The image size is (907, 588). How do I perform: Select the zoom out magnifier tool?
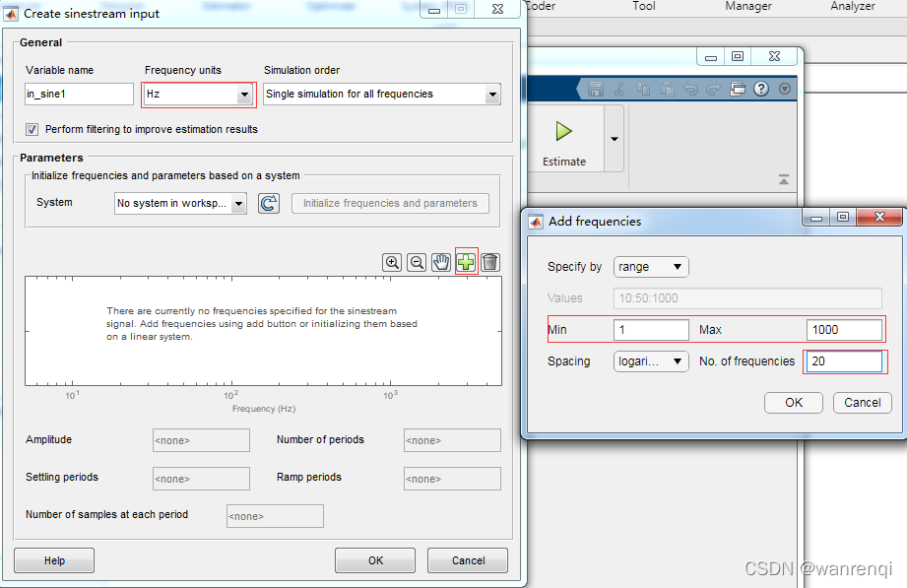pyautogui.click(x=417, y=262)
